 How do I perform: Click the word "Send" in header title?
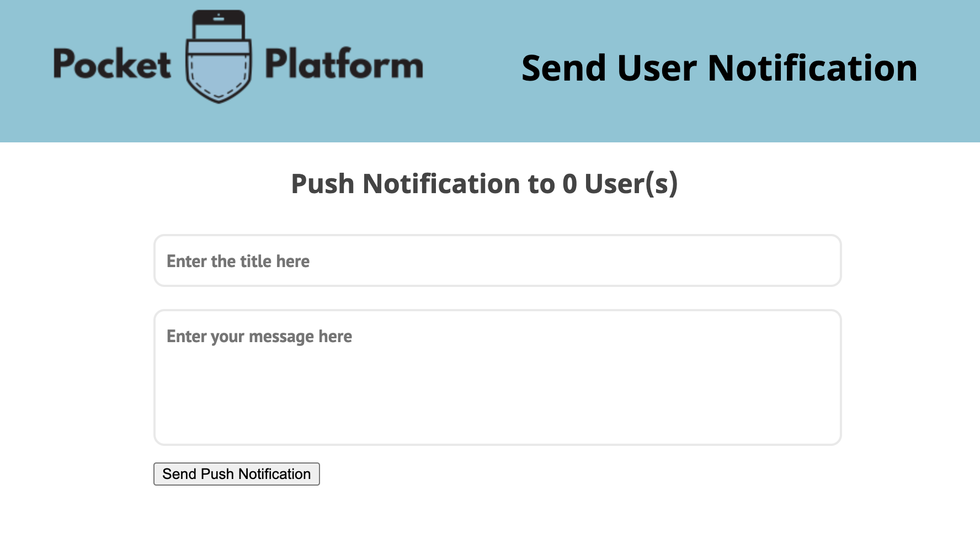[x=564, y=68]
